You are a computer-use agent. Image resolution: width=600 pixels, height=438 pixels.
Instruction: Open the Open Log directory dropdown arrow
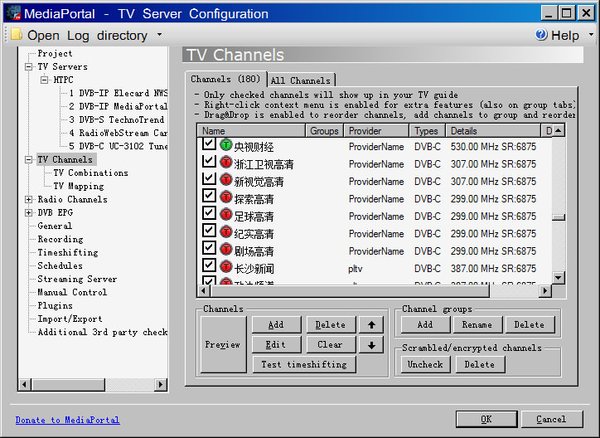(x=160, y=35)
